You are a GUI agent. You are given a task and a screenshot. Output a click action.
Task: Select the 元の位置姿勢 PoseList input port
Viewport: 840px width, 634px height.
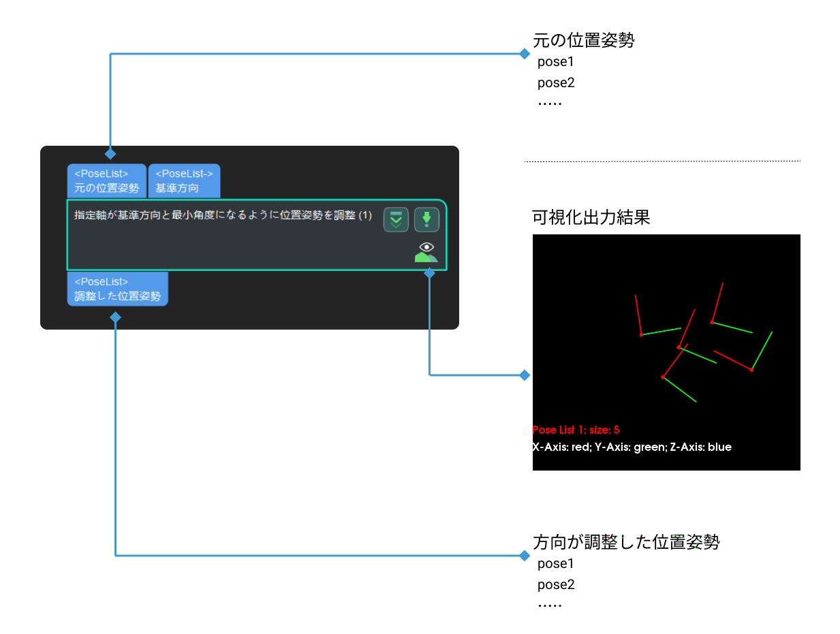pyautogui.click(x=107, y=181)
